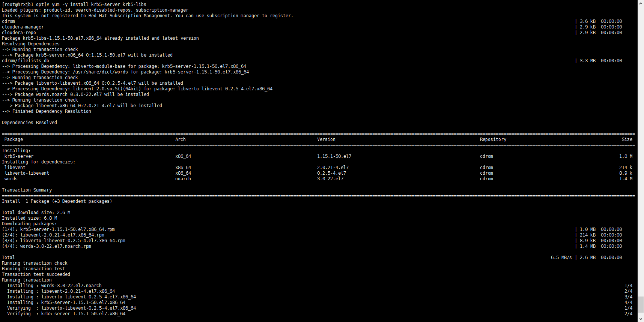This screenshot has height=322, width=644.
Task: Click 'noarch' in the Arch column
Action: pyautogui.click(x=183, y=179)
